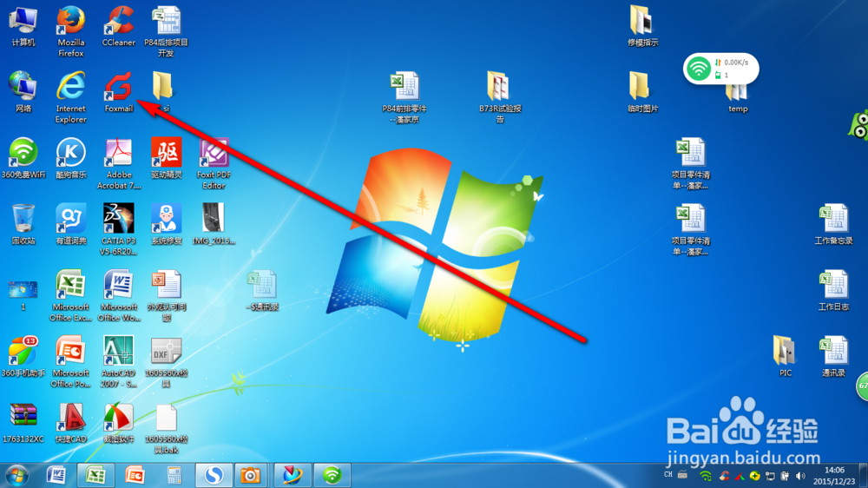Viewport: 868px width, 488px height.
Task: Select the Internet Explorer desktop icon
Action: tap(70, 97)
